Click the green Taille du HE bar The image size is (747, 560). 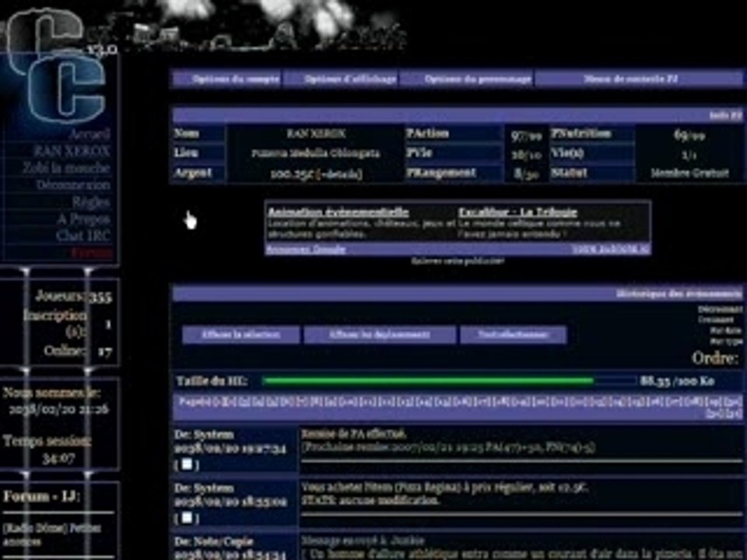click(428, 380)
